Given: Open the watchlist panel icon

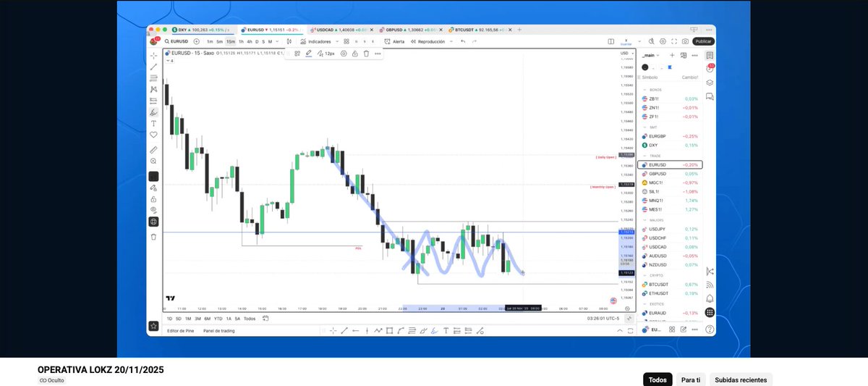Looking at the screenshot, I should [x=710, y=55].
